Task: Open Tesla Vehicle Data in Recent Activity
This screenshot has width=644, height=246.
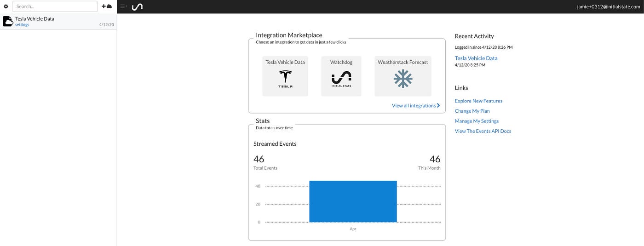Action: 476,58
